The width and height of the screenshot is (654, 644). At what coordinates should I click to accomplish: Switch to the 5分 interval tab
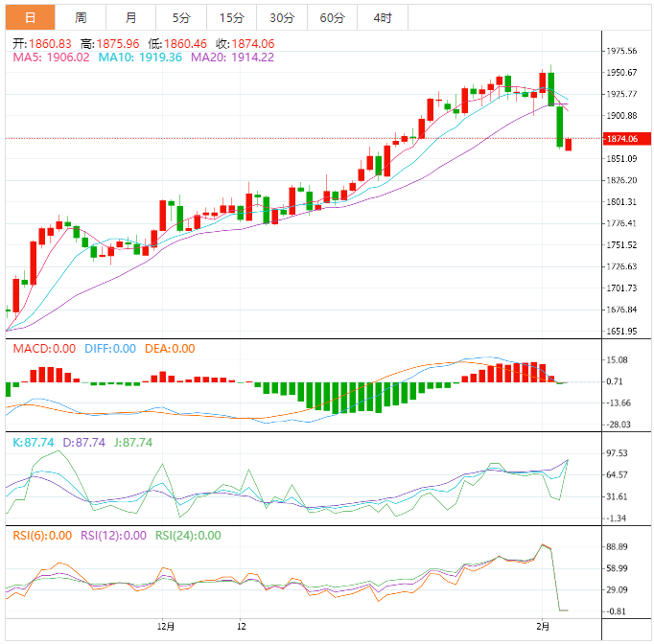[180, 17]
